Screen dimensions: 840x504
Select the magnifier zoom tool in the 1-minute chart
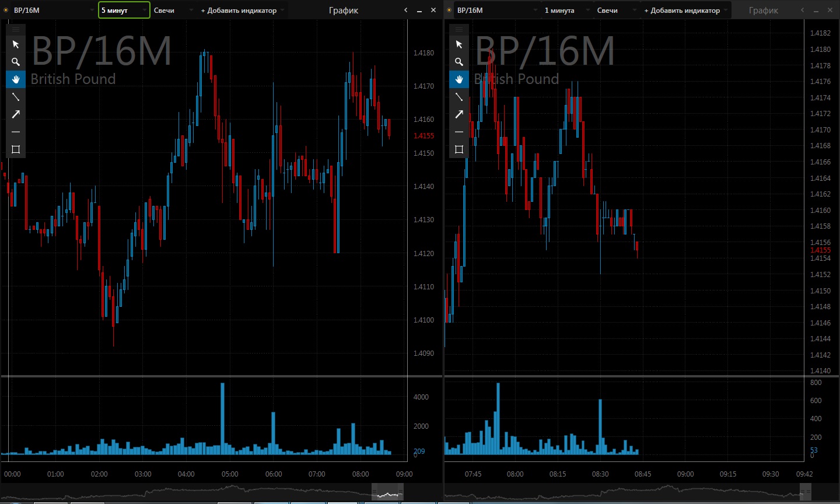459,62
